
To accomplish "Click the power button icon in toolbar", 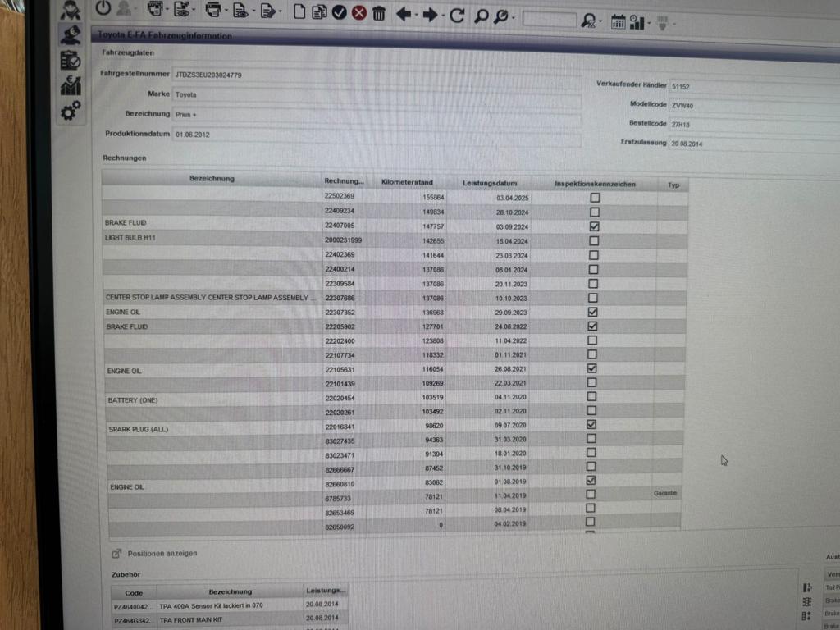I will coord(103,9).
